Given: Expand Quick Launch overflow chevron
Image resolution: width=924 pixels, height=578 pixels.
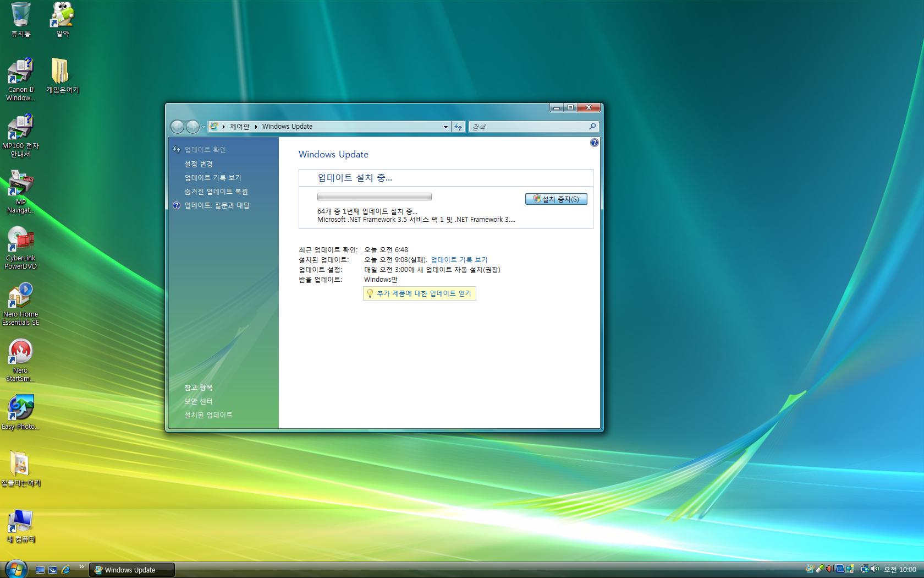Looking at the screenshot, I should pos(82,567).
